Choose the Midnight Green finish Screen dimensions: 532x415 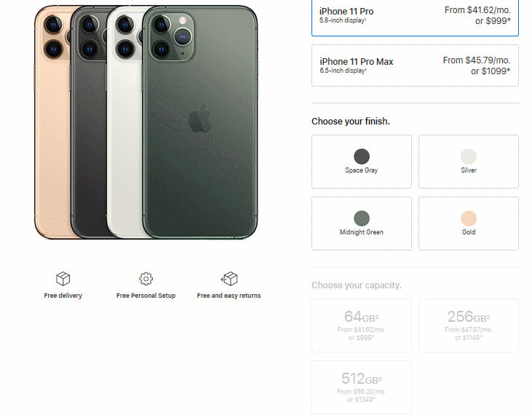pos(362,224)
